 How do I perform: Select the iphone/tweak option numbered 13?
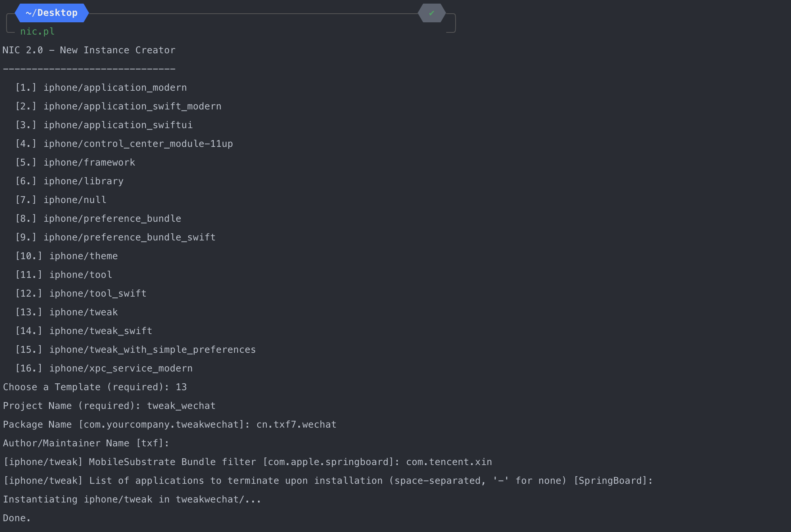pos(67,312)
